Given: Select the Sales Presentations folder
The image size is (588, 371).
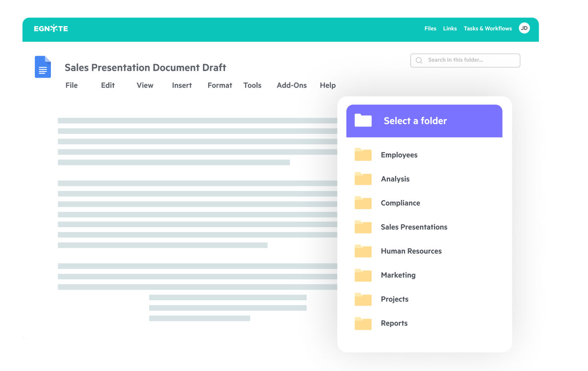Looking at the screenshot, I should [x=414, y=227].
